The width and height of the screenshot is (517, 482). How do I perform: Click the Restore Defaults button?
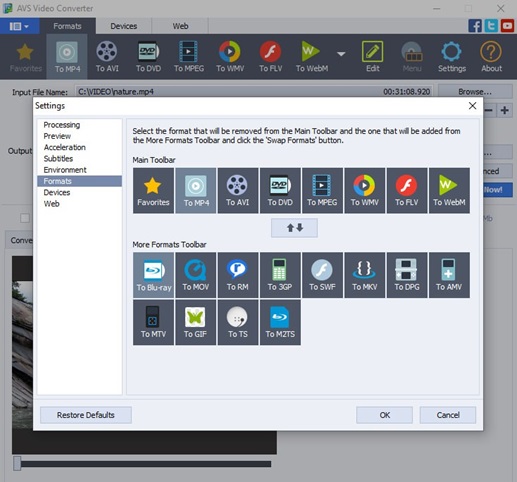tap(86, 415)
